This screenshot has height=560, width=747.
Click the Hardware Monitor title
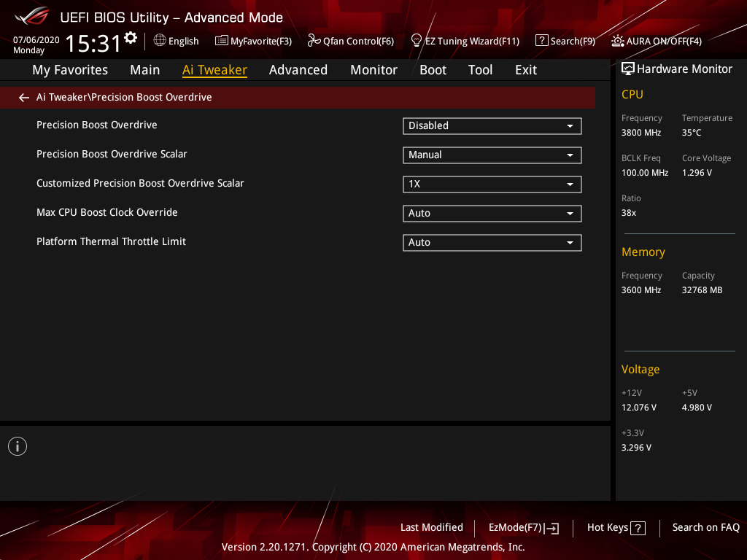(x=684, y=69)
